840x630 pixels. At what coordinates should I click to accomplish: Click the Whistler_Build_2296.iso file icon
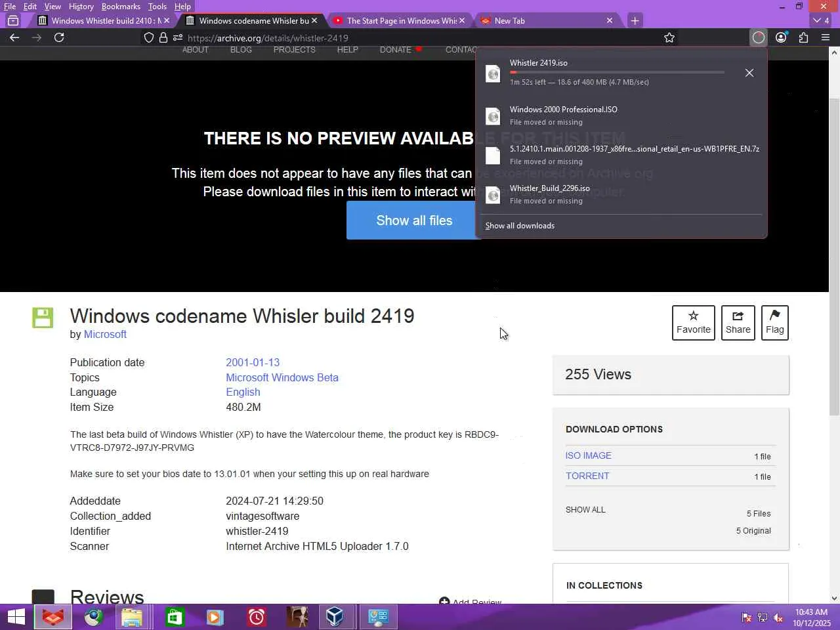click(x=493, y=195)
